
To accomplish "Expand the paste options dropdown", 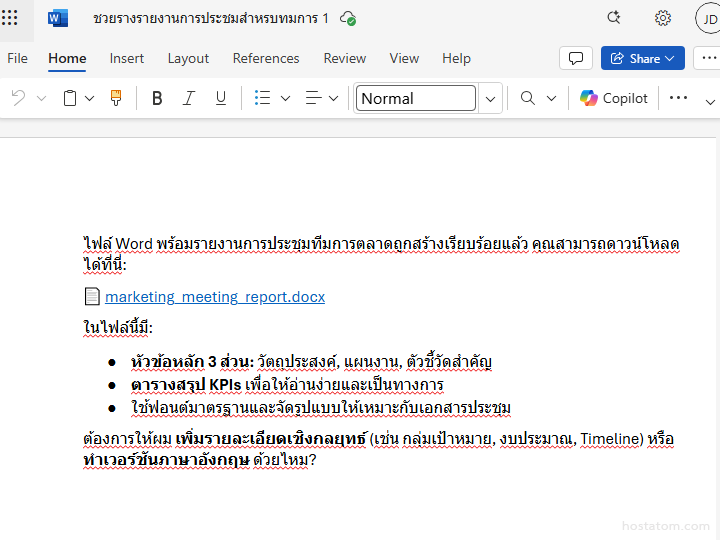I will coord(90,98).
